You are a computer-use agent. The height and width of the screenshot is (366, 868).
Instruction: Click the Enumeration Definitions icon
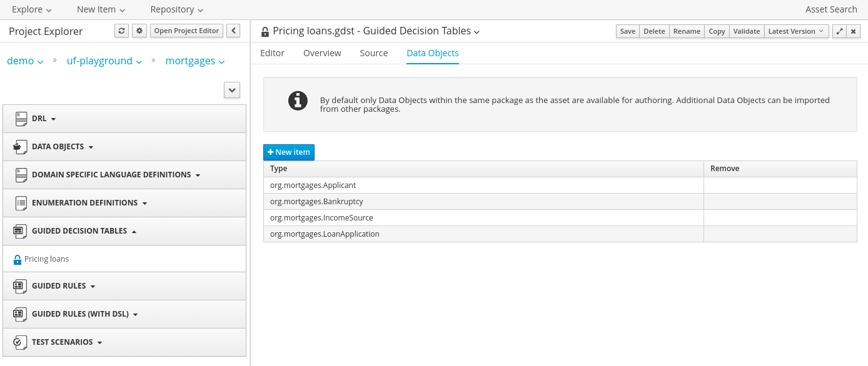click(x=21, y=203)
